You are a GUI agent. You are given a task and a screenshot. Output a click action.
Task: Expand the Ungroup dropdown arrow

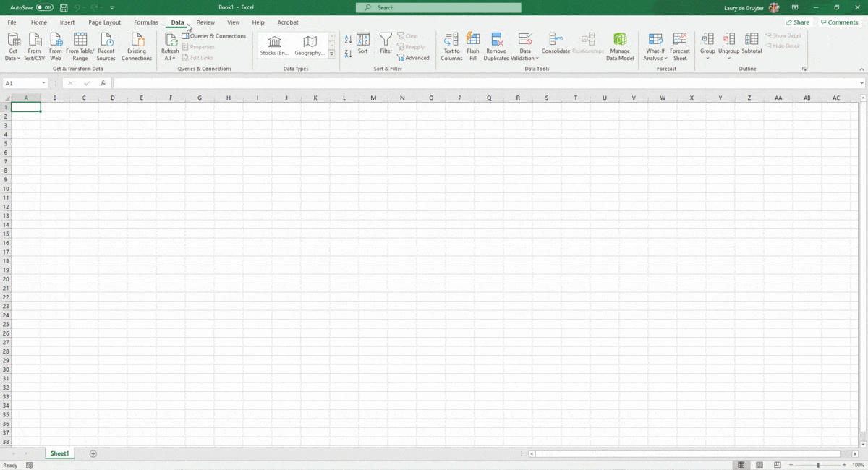click(x=729, y=59)
